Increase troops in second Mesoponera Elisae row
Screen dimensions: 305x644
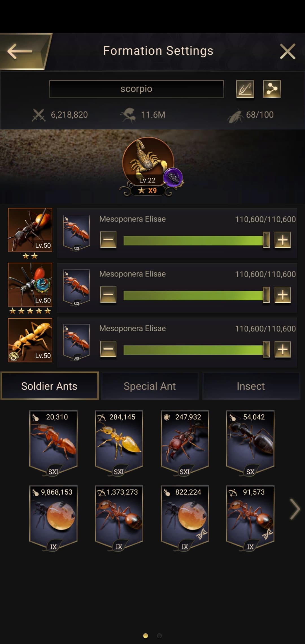(283, 295)
